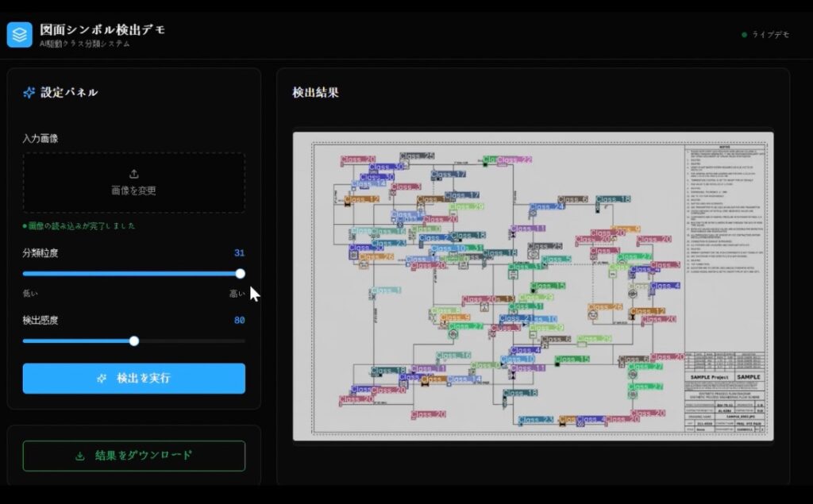
Task: Select the pink Class_22 detection label
Action: point(514,160)
